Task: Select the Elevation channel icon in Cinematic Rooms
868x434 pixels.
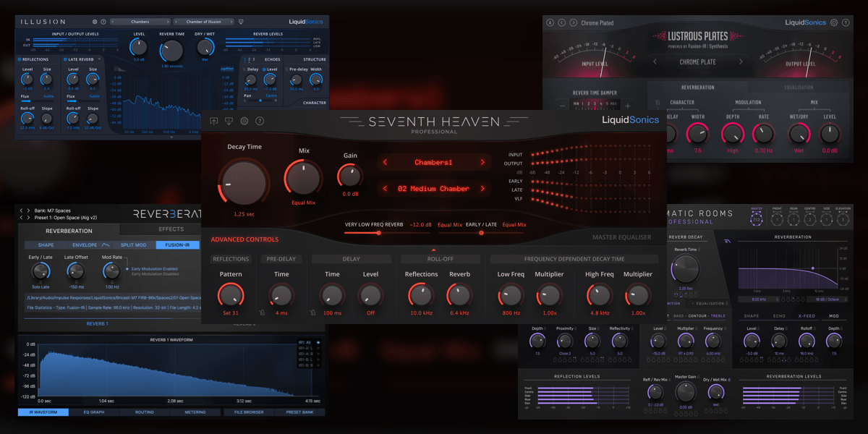Action: [843, 218]
